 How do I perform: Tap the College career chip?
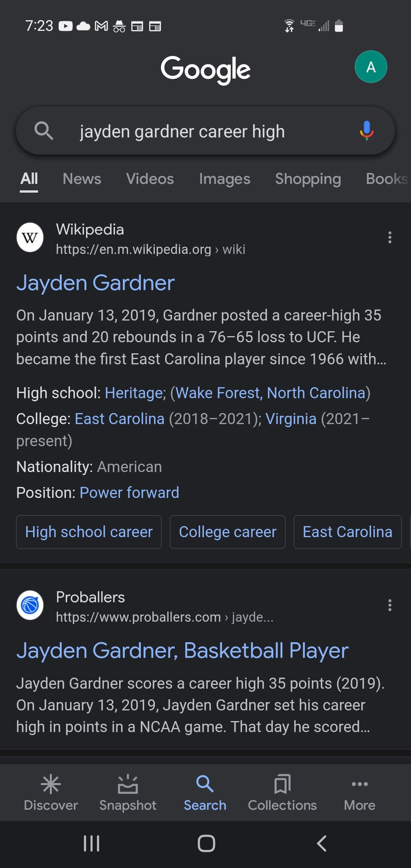228,532
